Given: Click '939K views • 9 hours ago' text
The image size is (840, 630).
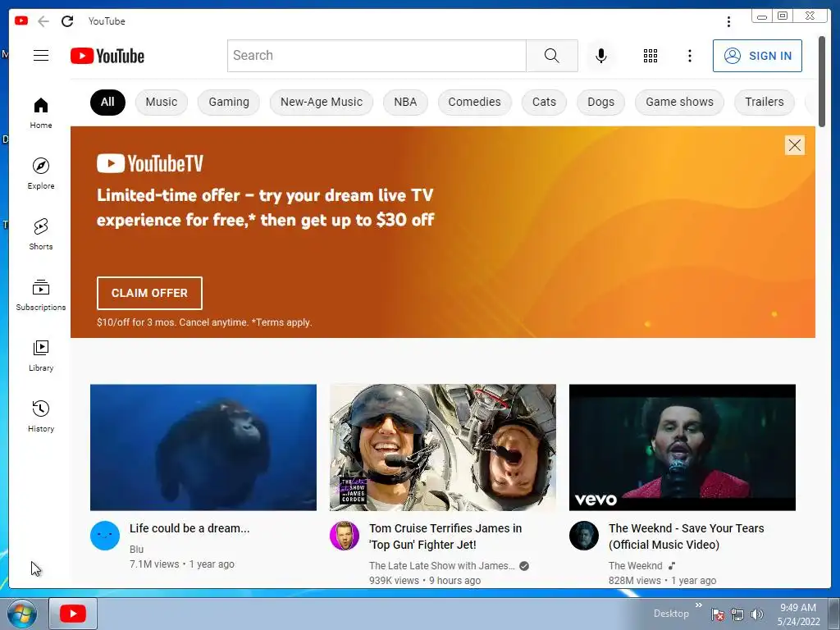Looking at the screenshot, I should pyautogui.click(x=425, y=581).
